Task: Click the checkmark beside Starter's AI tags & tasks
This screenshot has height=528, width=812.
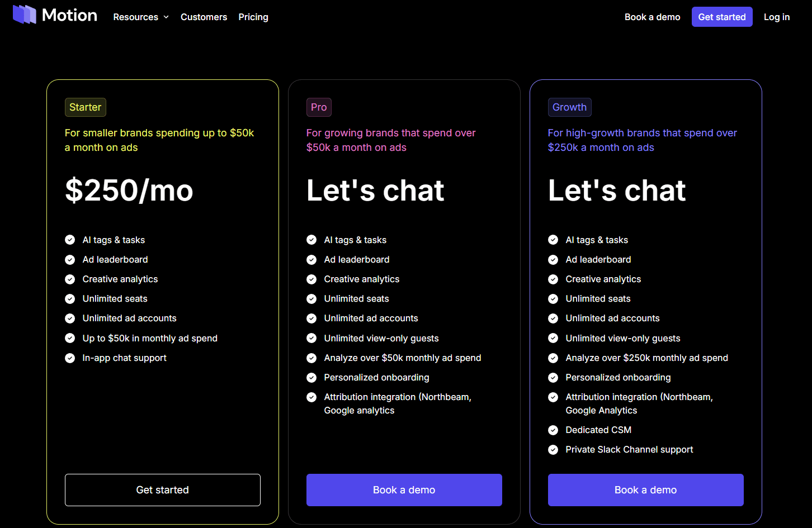Action: click(x=70, y=240)
